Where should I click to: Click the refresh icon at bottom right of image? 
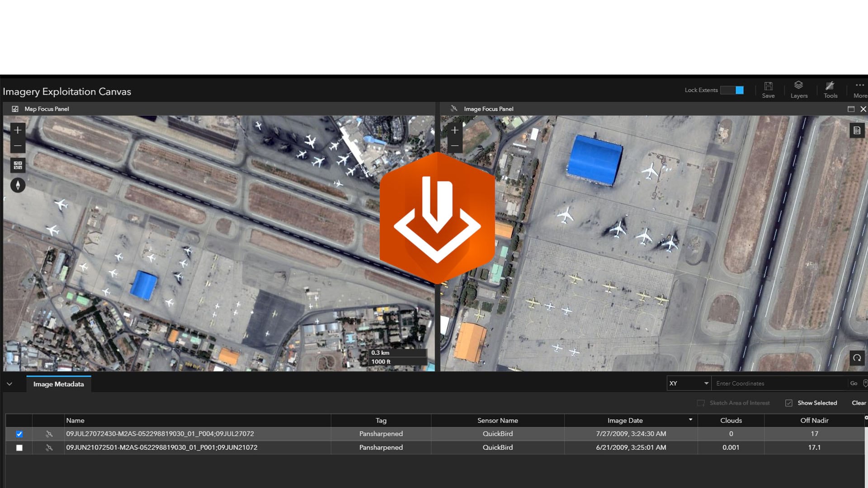click(857, 358)
